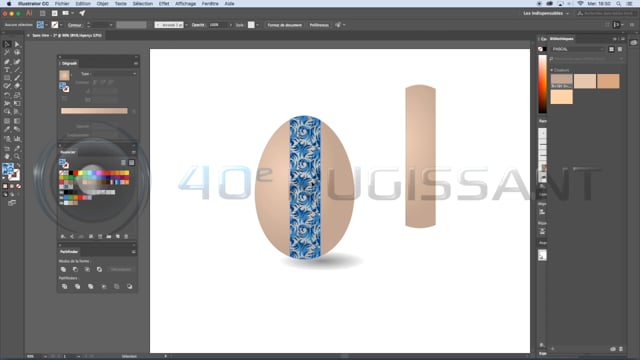Click the Pathfinder Divide icon
The image size is (640, 360).
64,287
